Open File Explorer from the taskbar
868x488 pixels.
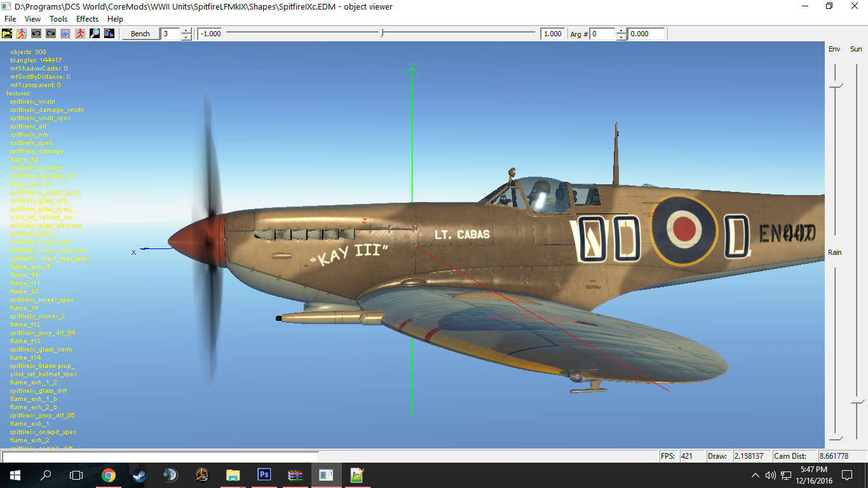(233, 475)
